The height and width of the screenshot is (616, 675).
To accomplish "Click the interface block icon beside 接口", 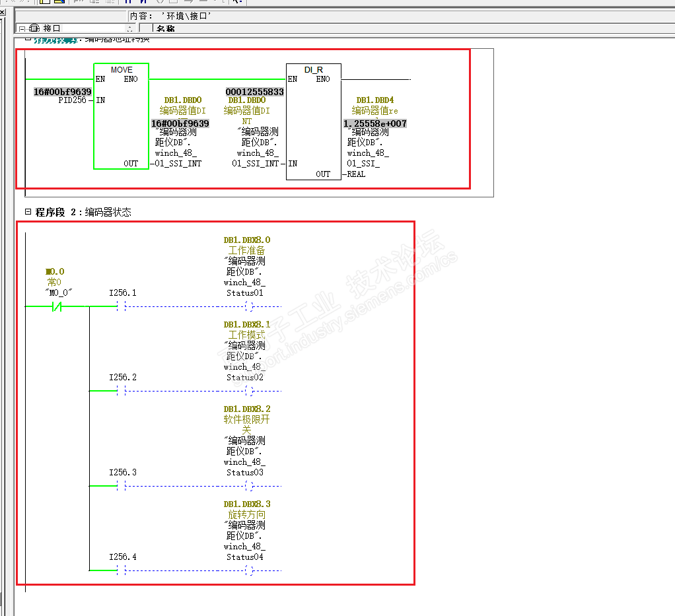I will 34,28.
